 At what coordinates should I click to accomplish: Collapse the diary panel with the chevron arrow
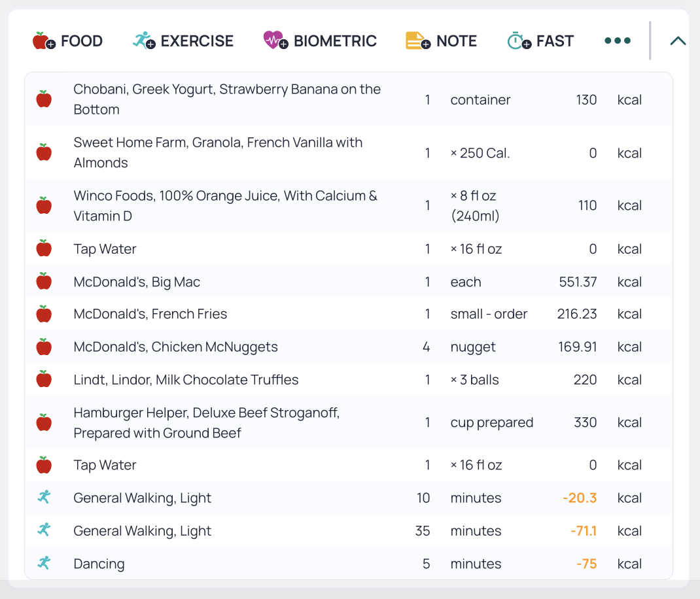tap(678, 40)
